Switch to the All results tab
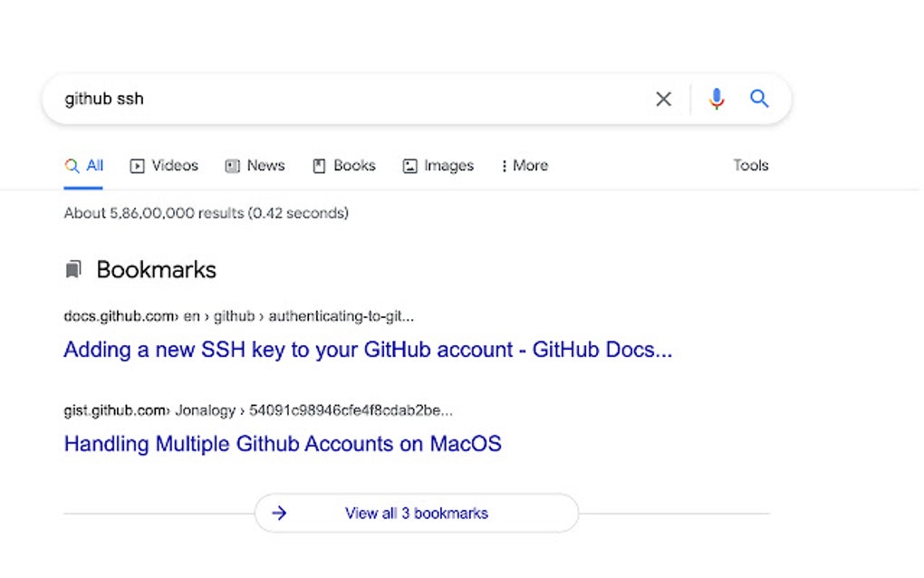This screenshot has height=578, width=924. [x=83, y=166]
